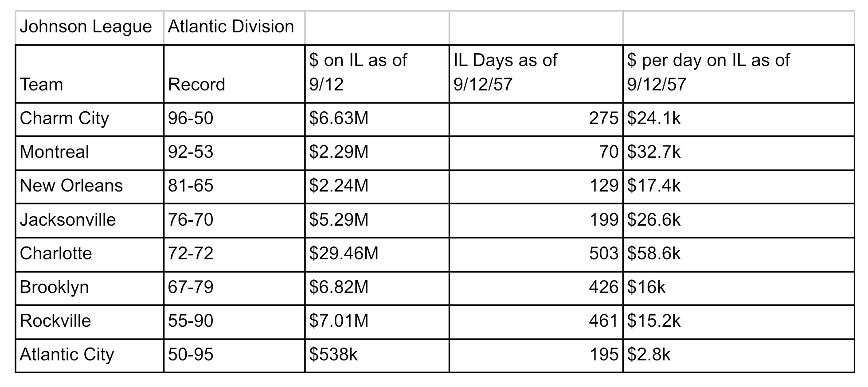Image resolution: width=868 pixels, height=387 pixels.
Task: Select the New Orleans $2.24M cell
Action: click(377, 187)
